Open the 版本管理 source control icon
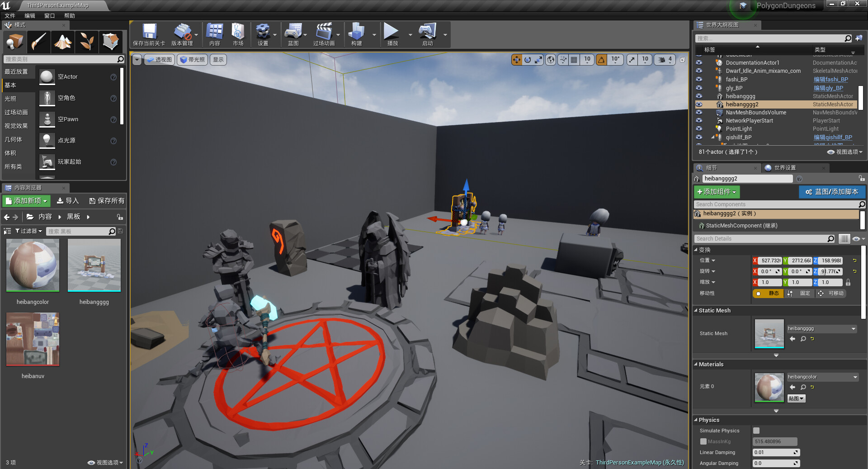Screen dimensions: 868x469 pos(182,34)
